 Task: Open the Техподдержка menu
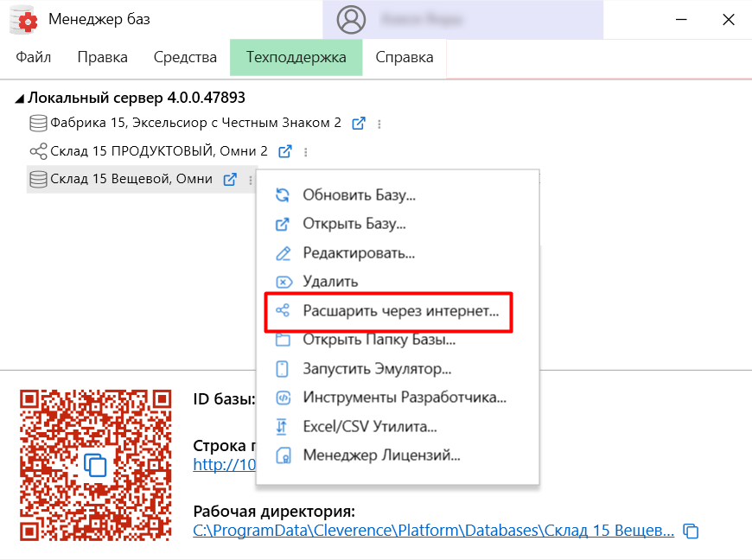click(296, 56)
